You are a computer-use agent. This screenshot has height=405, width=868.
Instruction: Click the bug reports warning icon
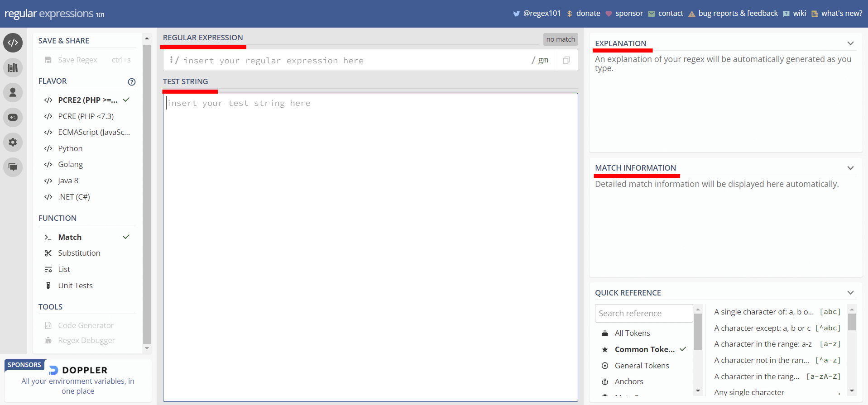click(692, 14)
